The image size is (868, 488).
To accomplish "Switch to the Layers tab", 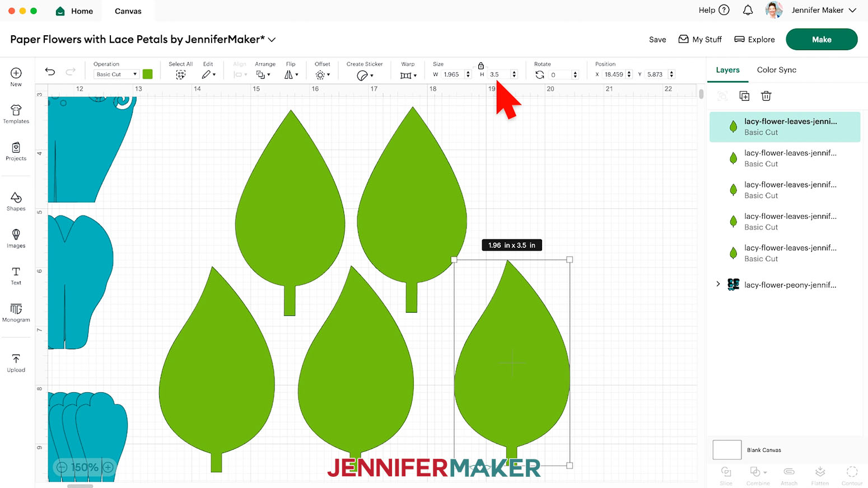I will pyautogui.click(x=727, y=70).
